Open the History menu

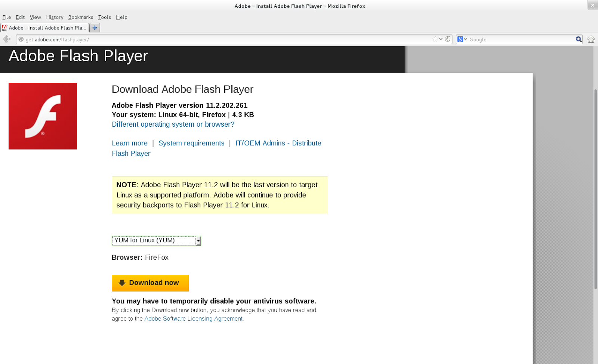55,17
